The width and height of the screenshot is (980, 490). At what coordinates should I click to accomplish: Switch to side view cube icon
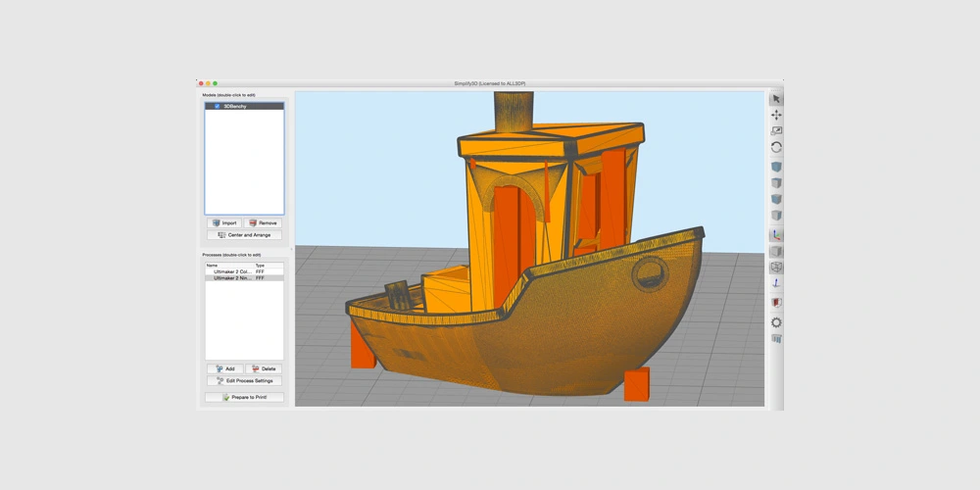point(776,216)
